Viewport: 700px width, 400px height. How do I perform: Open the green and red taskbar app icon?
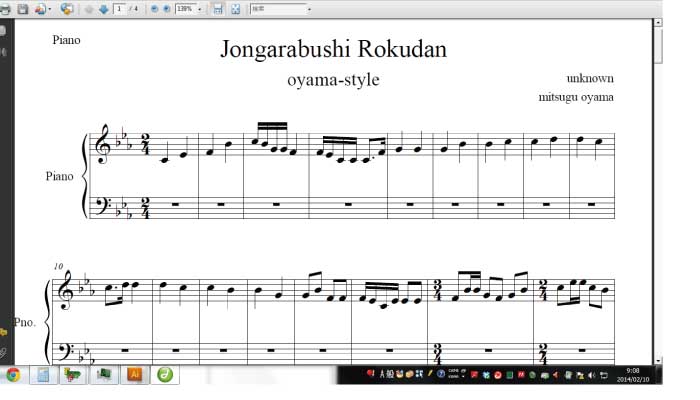[x=73, y=375]
